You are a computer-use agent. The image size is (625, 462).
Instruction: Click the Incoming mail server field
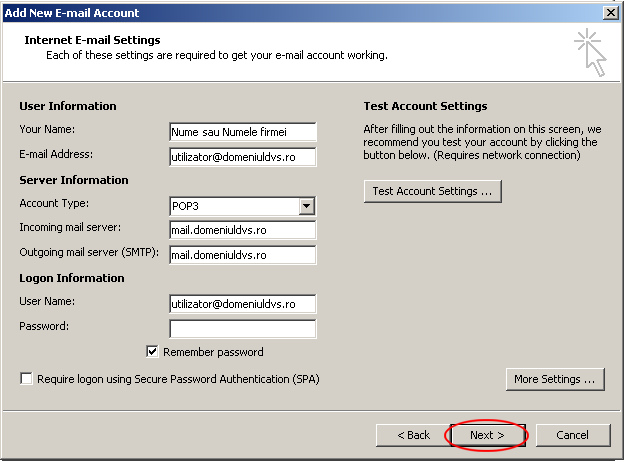[x=243, y=230]
